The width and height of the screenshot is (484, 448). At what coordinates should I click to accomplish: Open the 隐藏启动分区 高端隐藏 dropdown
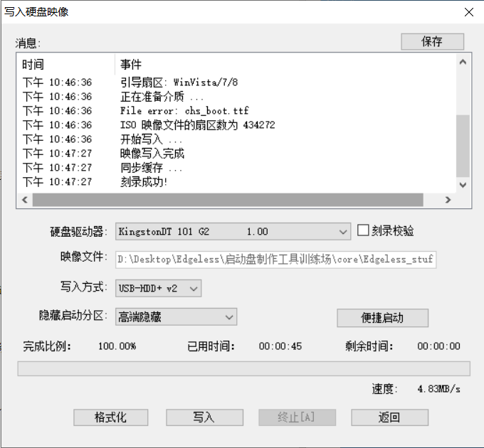(176, 316)
